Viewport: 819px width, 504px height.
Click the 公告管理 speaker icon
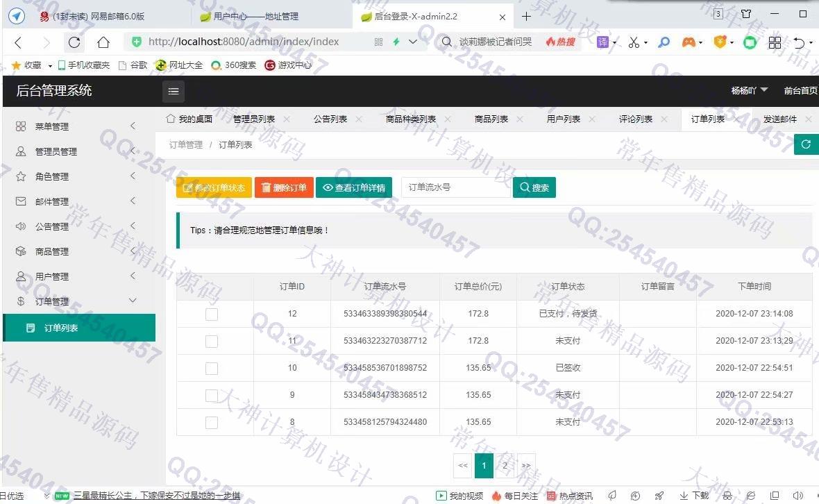click(x=21, y=226)
